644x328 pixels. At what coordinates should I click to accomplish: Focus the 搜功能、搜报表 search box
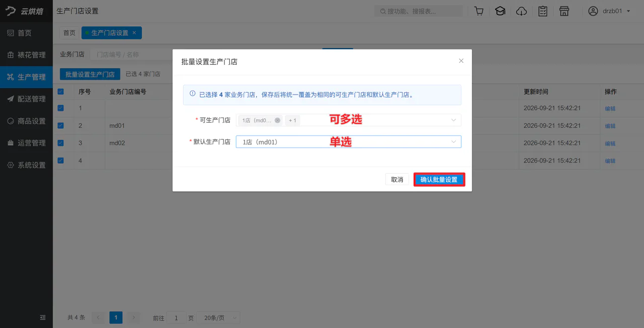coord(419,11)
